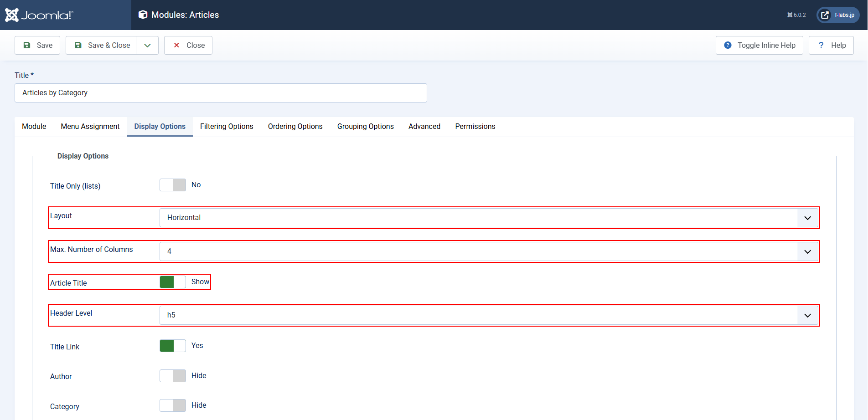This screenshot has width=868, height=420.
Task: Show the Author field toggle
Action: (x=172, y=375)
